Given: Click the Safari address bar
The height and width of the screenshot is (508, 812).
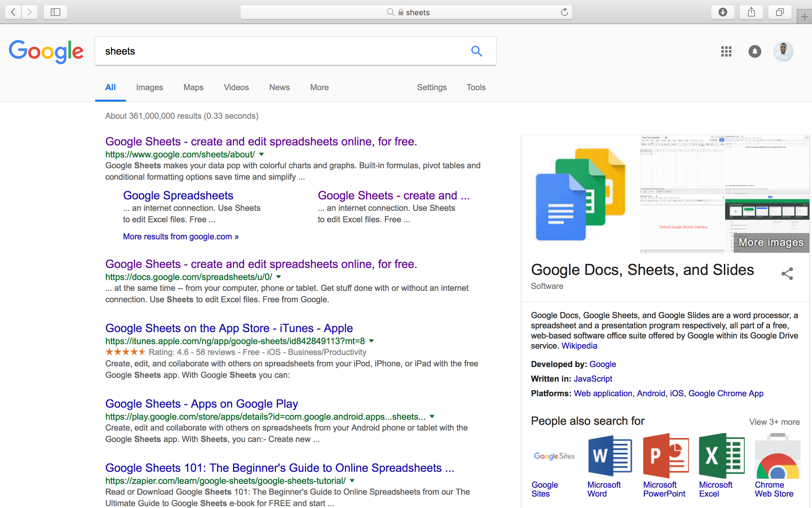Looking at the screenshot, I should point(406,12).
